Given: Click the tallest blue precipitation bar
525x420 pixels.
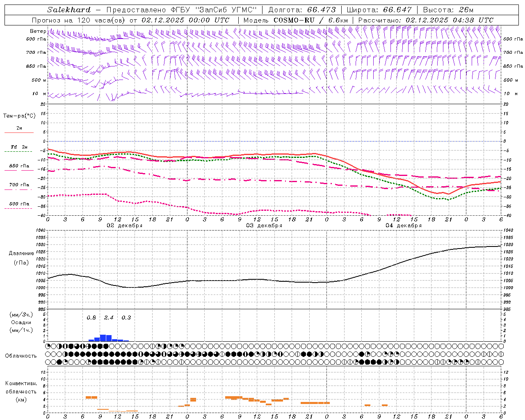Looking at the screenshot, I should [103, 338].
